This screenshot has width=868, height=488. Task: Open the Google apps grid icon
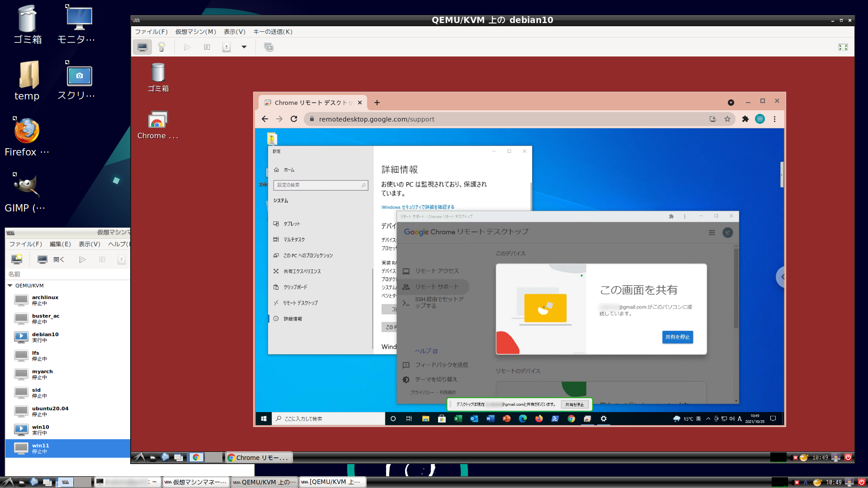point(712,232)
